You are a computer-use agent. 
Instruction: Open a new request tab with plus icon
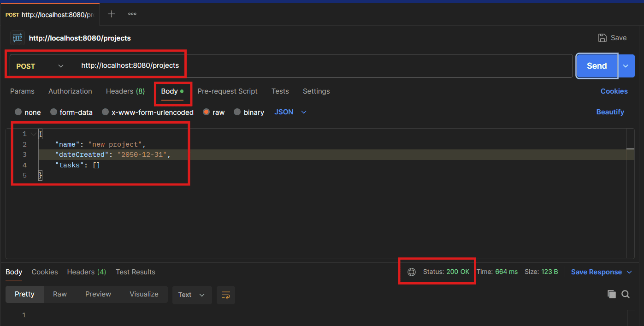(112, 14)
